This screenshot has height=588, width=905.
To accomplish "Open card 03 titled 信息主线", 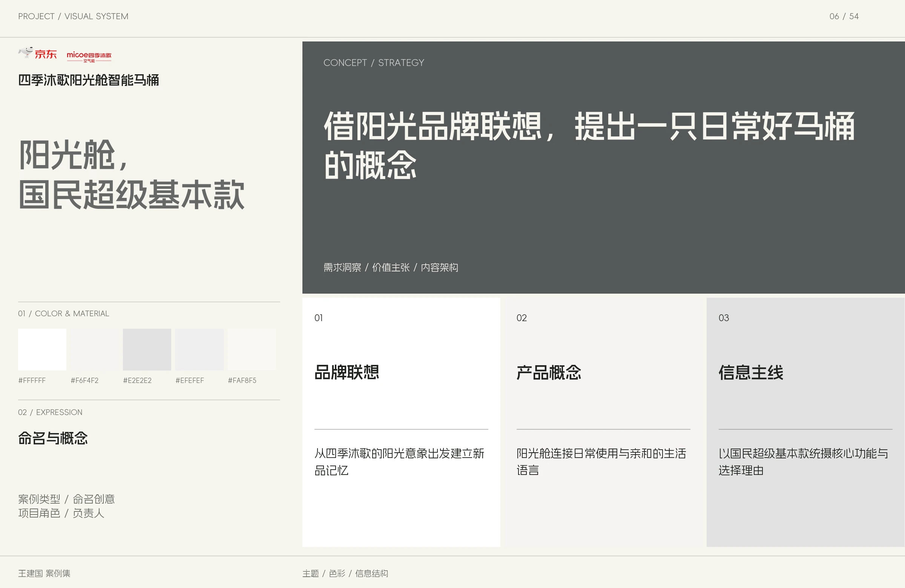I will 805,422.
